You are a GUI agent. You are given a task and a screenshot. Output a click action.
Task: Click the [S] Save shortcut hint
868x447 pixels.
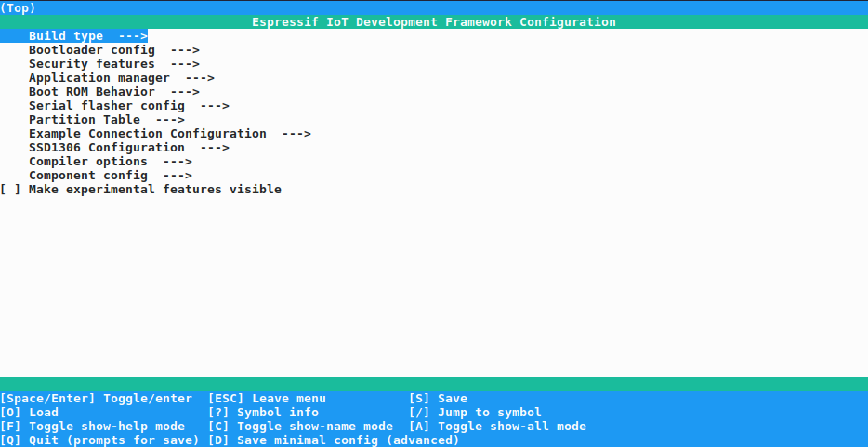(x=438, y=399)
